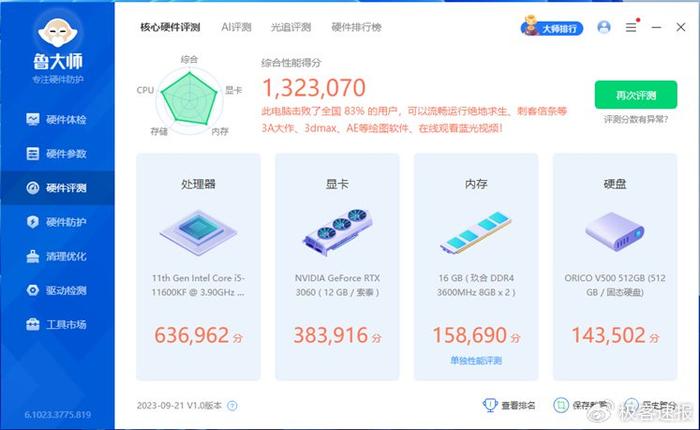Select 硬件评测 in the sidebar
The height and width of the screenshot is (430, 700).
(57, 188)
